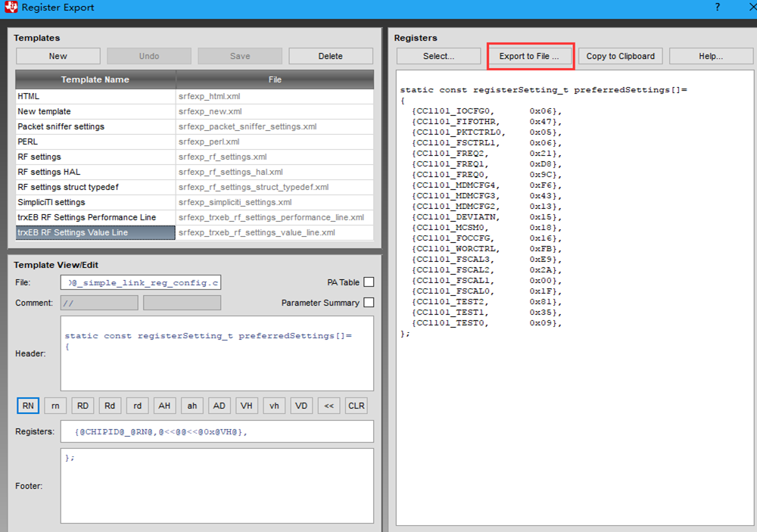The width and height of the screenshot is (757, 532).
Task: Open the Select... registers dialog
Action: click(438, 56)
